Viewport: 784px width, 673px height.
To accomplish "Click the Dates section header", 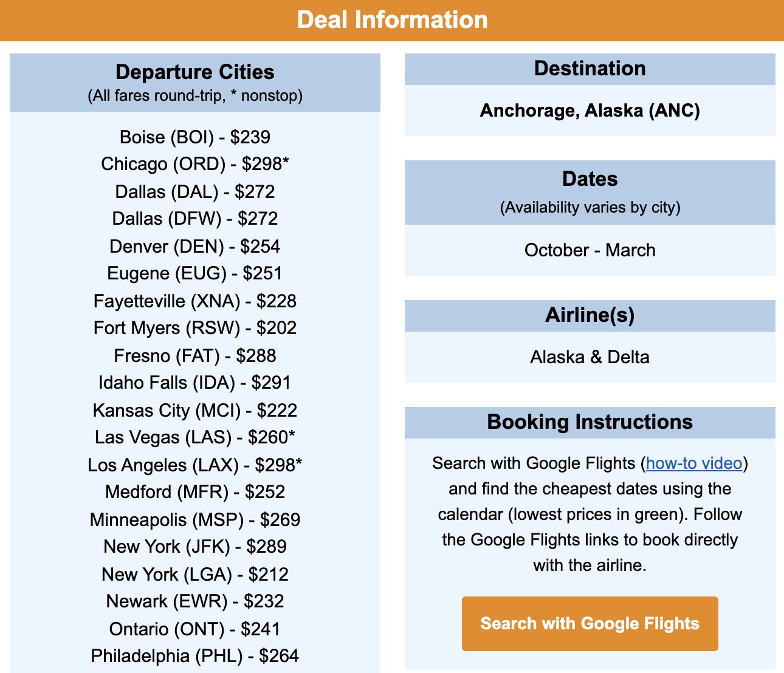I will [x=590, y=179].
